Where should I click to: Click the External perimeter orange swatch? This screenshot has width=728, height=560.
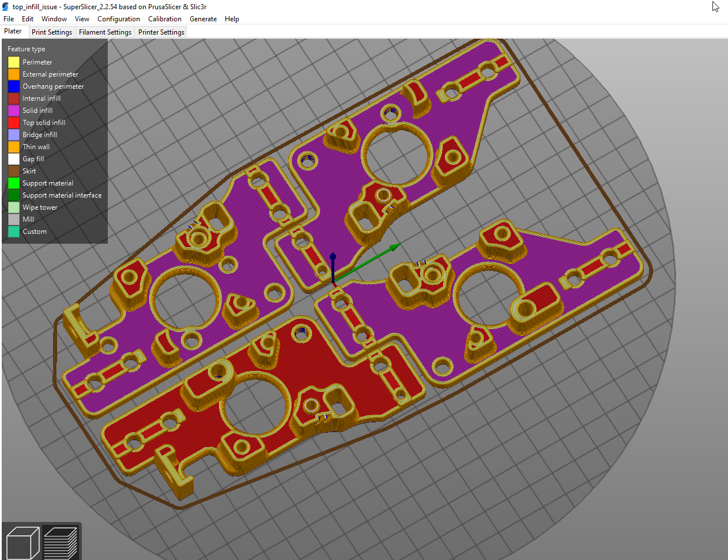tap(14, 74)
